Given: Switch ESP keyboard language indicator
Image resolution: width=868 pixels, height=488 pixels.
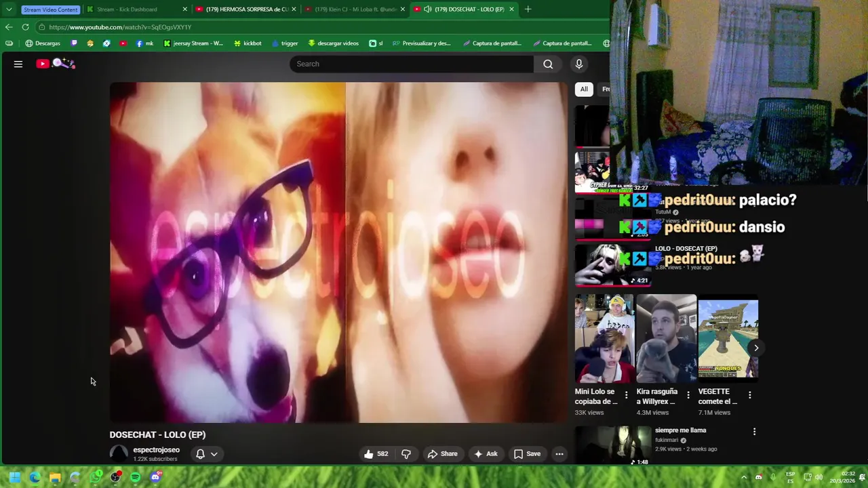Looking at the screenshot, I should [791, 477].
